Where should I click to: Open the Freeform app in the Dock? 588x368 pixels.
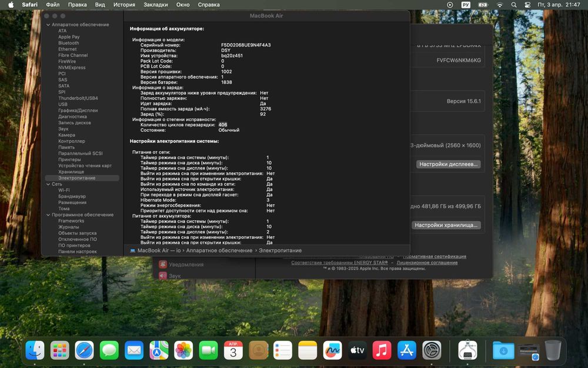[332, 350]
